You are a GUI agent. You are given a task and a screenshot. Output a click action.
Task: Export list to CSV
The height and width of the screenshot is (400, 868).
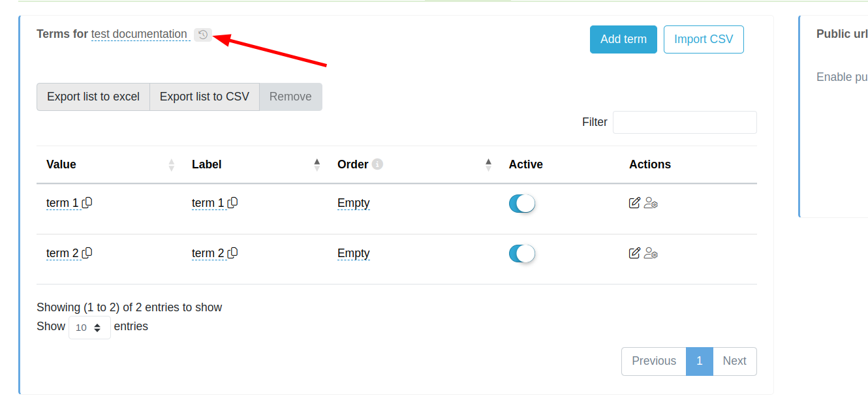pyautogui.click(x=204, y=97)
